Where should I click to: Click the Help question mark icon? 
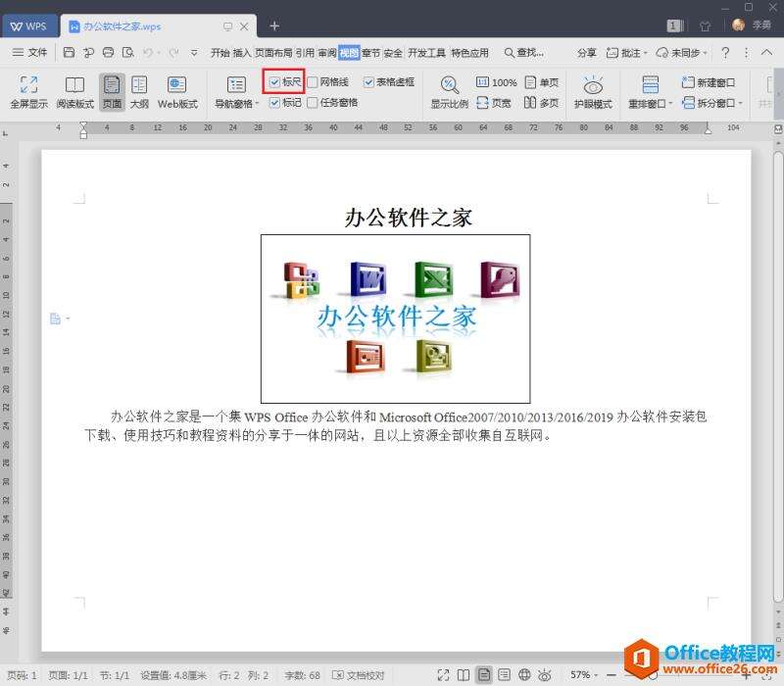725,52
